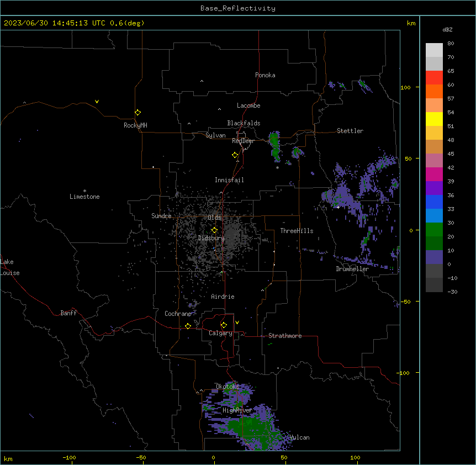Viewport: 476px width, 465px height.
Task: Click the Vulcan label
Action: tap(299, 437)
